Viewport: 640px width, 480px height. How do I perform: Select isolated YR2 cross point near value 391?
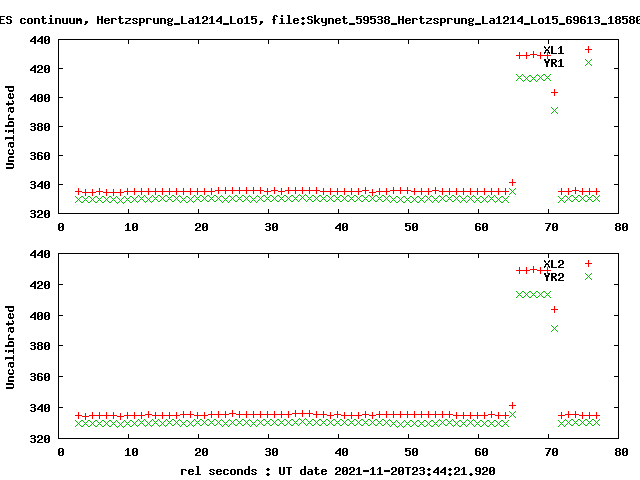pyautogui.click(x=554, y=328)
